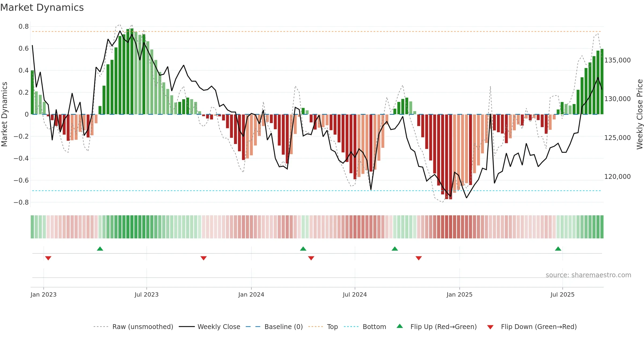Click the 130,000 price axis label
The width and height of the screenshot is (644, 362).
point(617,99)
